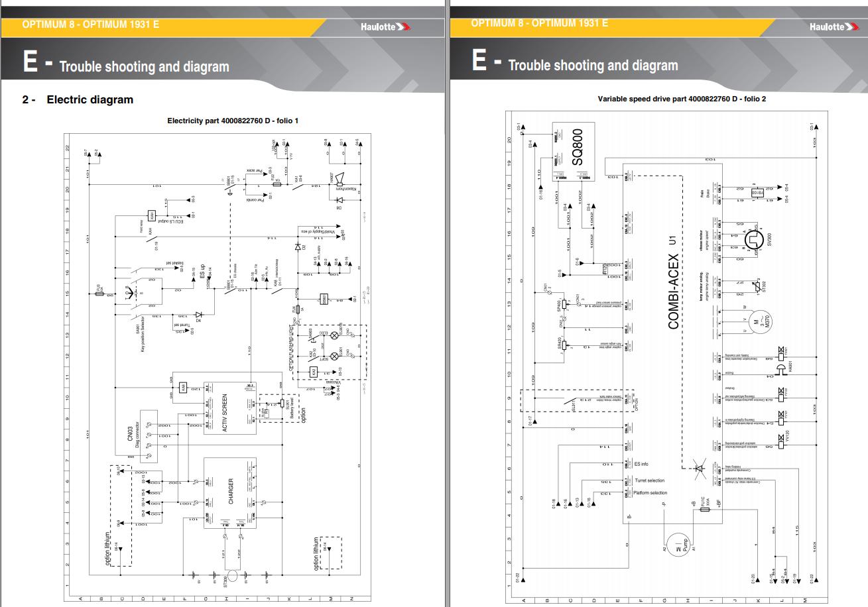Click the CHARGER block
Image resolution: width=868 pixels, height=607 pixels.
[230, 494]
